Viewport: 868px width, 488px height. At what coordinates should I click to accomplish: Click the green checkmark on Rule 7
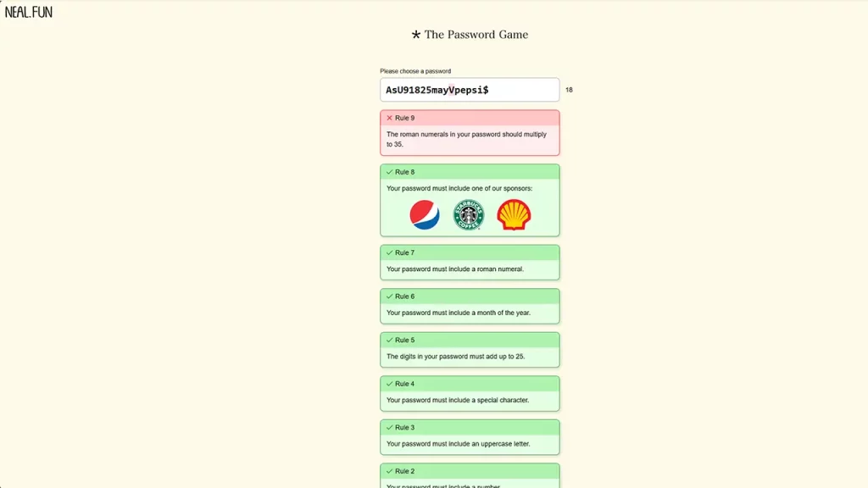click(x=389, y=252)
